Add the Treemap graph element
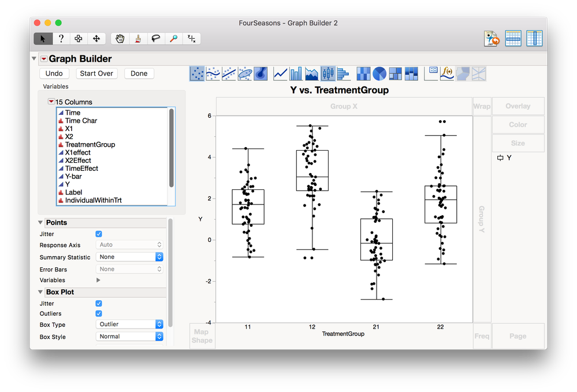 (395, 73)
